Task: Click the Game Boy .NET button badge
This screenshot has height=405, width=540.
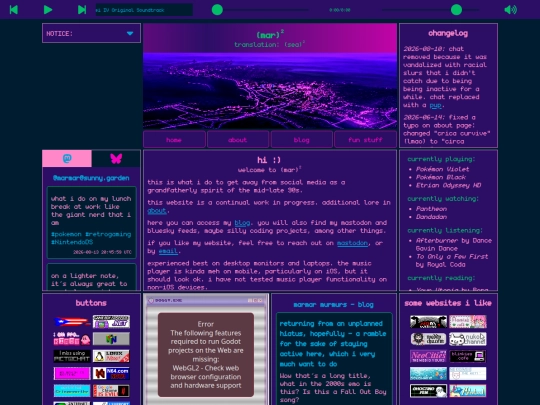Action: point(111,322)
